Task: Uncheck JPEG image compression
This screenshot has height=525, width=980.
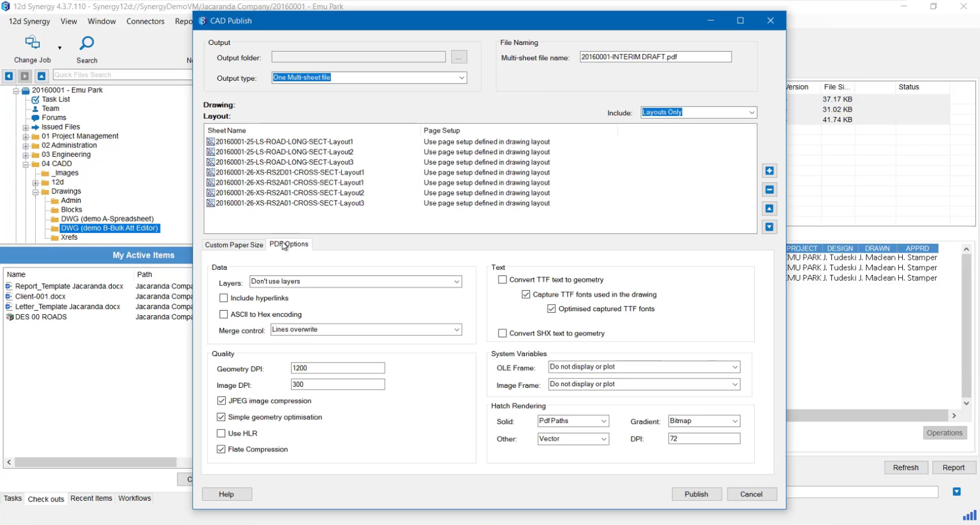Action: coord(221,401)
